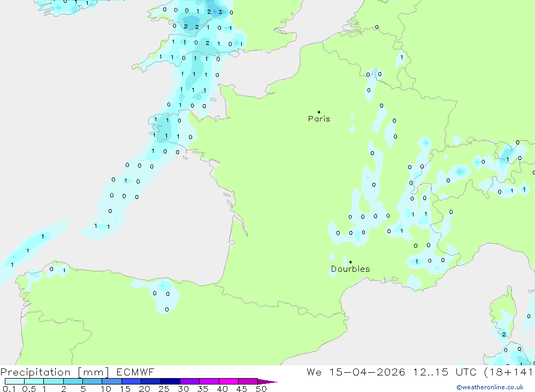Pick the 45–50 mm legend swatch
This screenshot has height=392, width=535.
click(248, 381)
